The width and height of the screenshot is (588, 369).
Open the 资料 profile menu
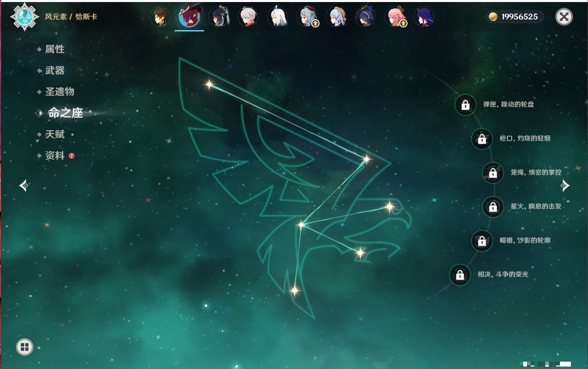click(55, 155)
